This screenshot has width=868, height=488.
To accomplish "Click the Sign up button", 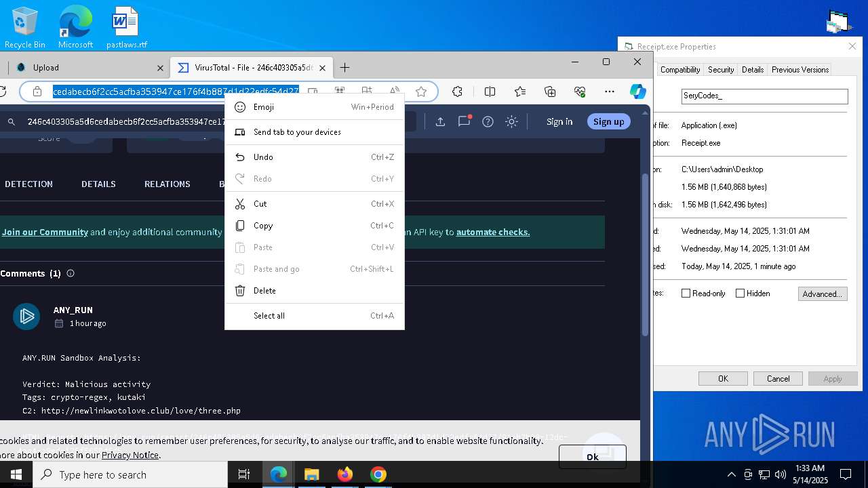I will point(608,121).
